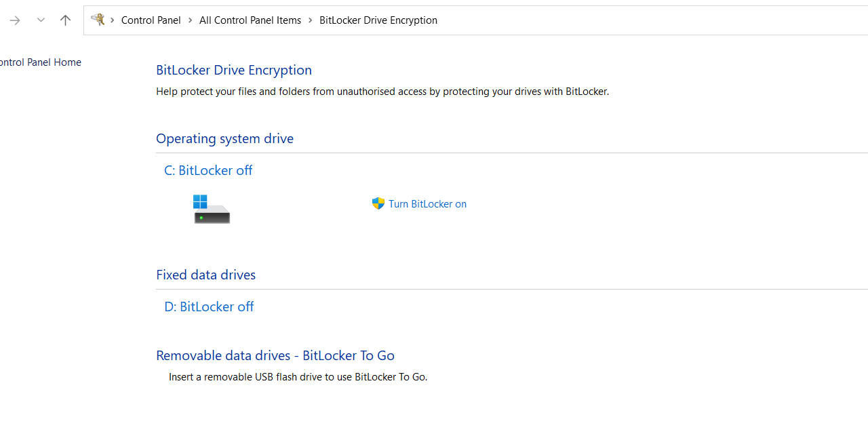Click the Operating system drive heading
The width and height of the screenshot is (868, 434).
pyautogui.click(x=224, y=138)
